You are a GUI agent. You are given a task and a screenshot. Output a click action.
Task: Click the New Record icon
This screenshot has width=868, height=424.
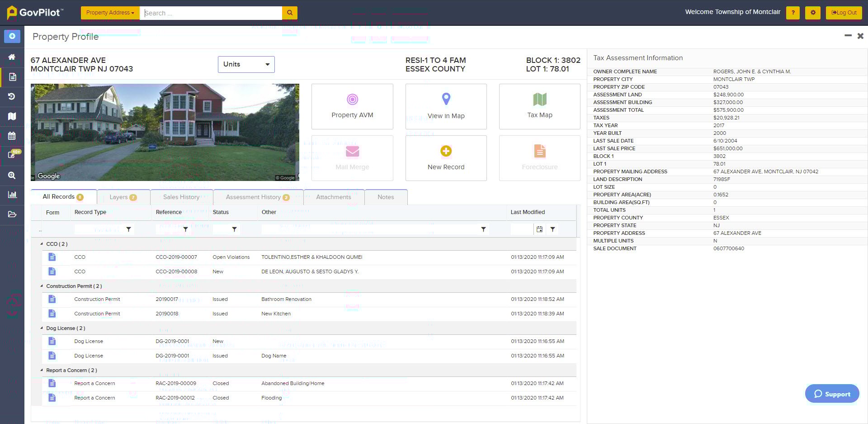click(x=446, y=157)
